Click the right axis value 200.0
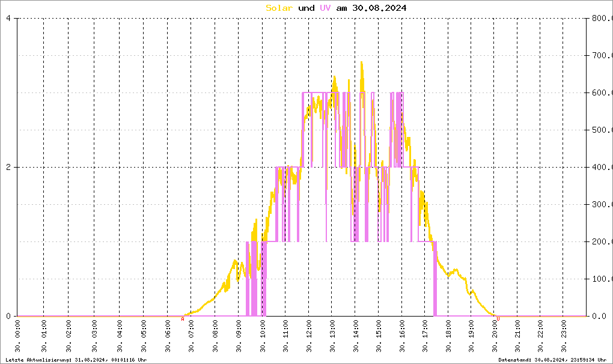Image resolution: width=613 pixels, height=364 pixels. [x=602, y=241]
